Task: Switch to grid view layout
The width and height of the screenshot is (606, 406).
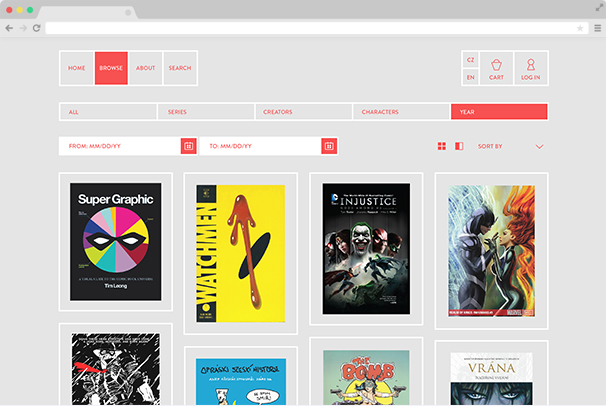Action: (441, 146)
